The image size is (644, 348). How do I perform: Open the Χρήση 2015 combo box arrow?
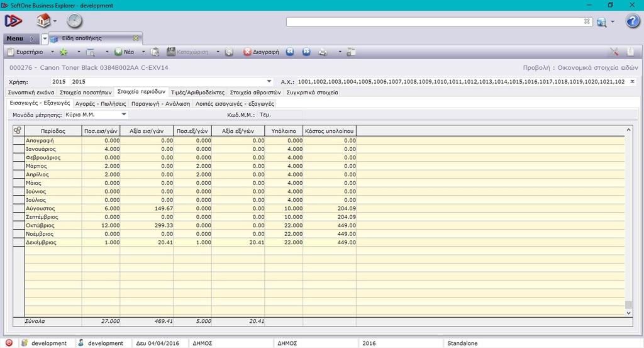point(269,81)
